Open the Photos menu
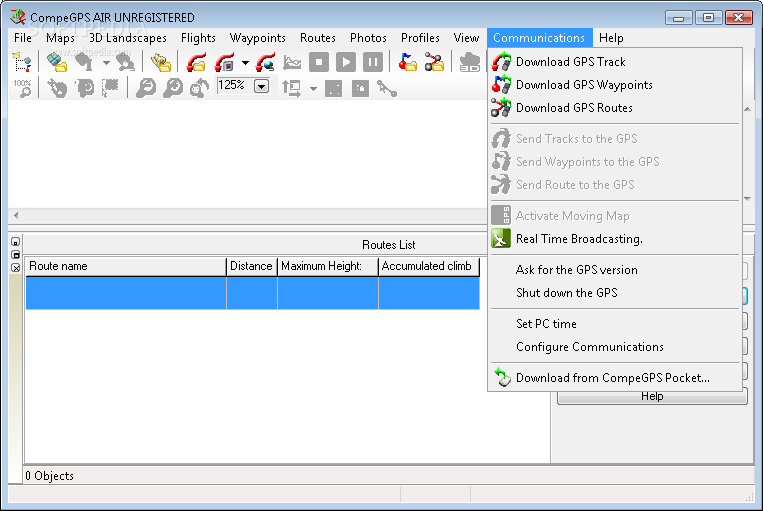Image resolution: width=763 pixels, height=511 pixels. (368, 37)
